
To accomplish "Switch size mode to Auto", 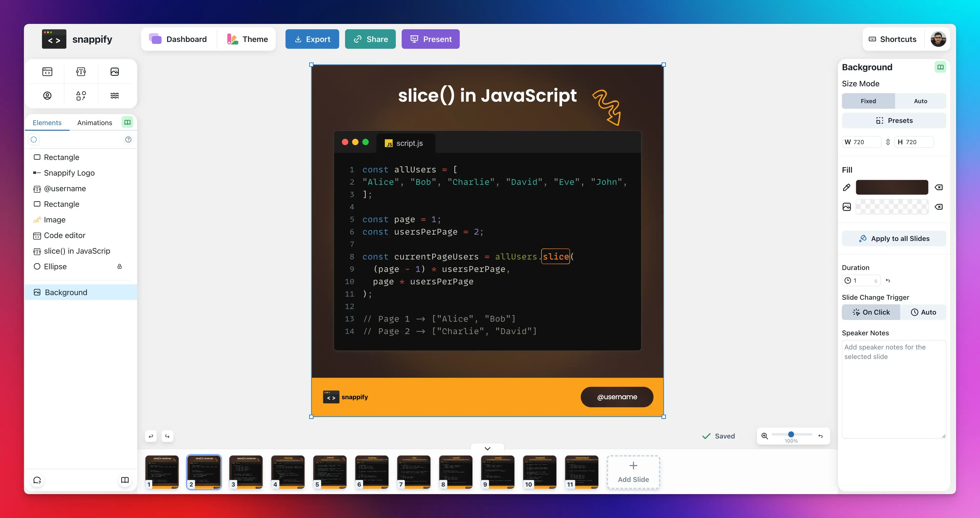I will 920,101.
